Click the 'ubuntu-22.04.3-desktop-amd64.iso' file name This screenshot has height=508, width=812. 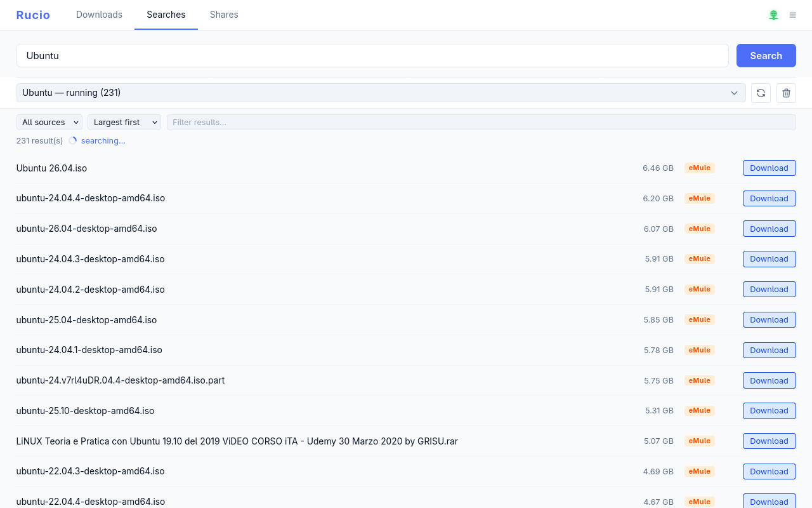tap(91, 471)
